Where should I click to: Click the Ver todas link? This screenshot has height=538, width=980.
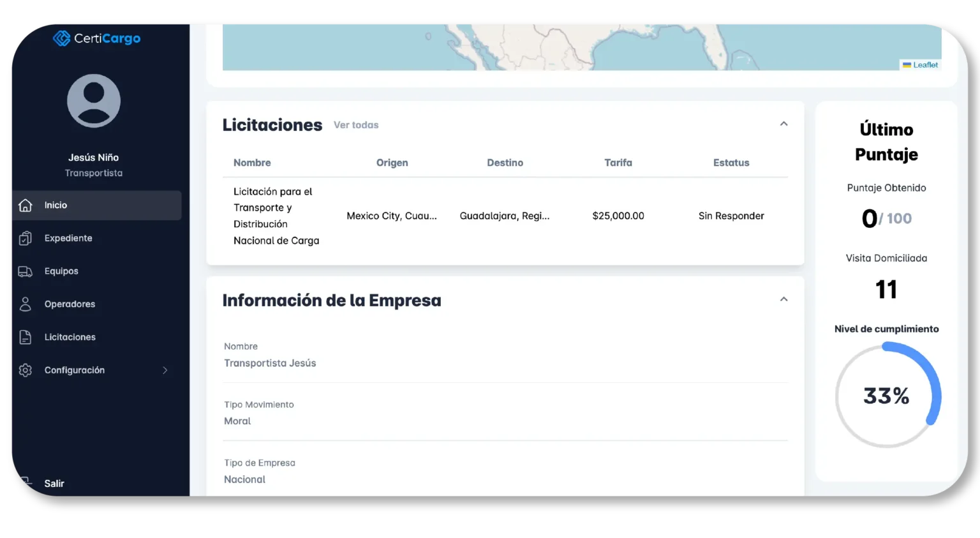(356, 125)
